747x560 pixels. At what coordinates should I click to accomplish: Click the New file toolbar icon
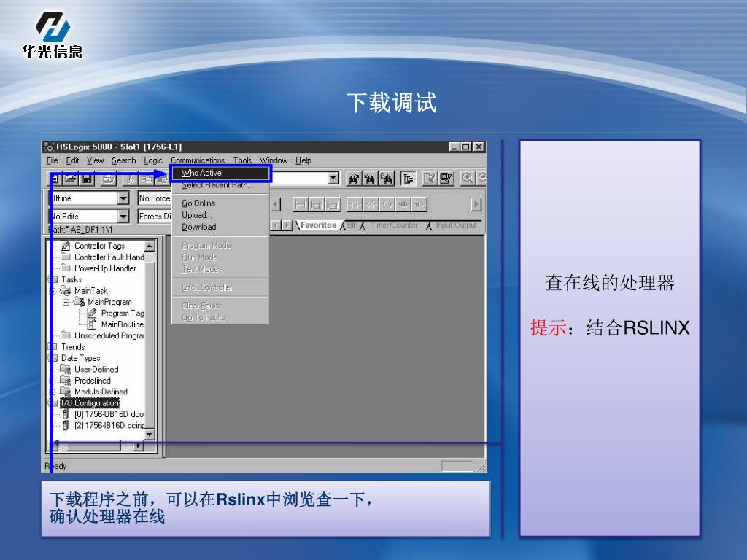55,179
